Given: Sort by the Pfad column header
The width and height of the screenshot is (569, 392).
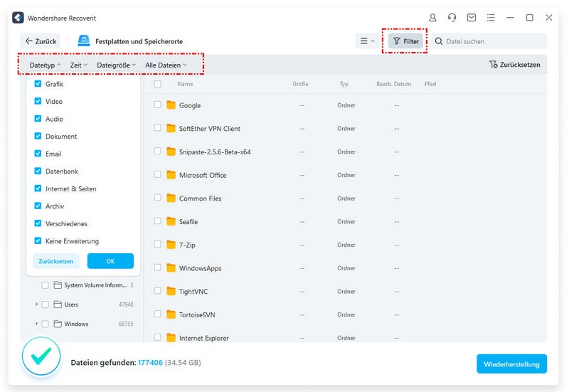Looking at the screenshot, I should [x=430, y=84].
